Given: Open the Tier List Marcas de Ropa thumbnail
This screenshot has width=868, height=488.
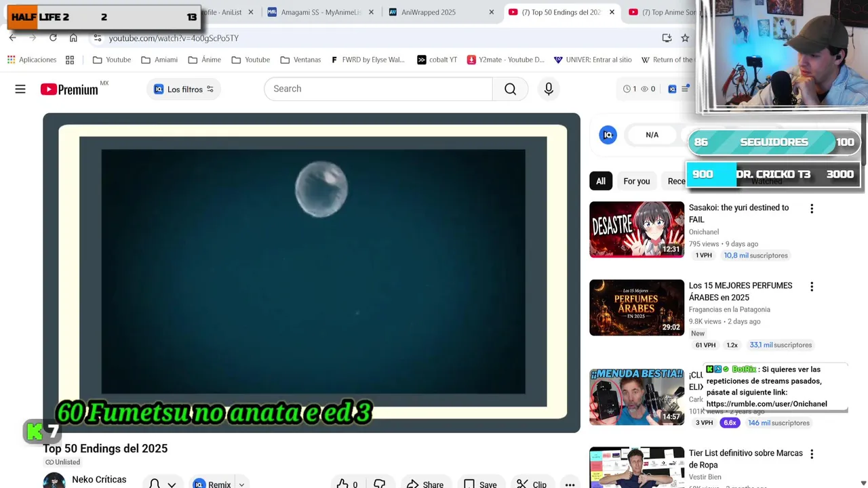Looking at the screenshot, I should pos(637,467).
